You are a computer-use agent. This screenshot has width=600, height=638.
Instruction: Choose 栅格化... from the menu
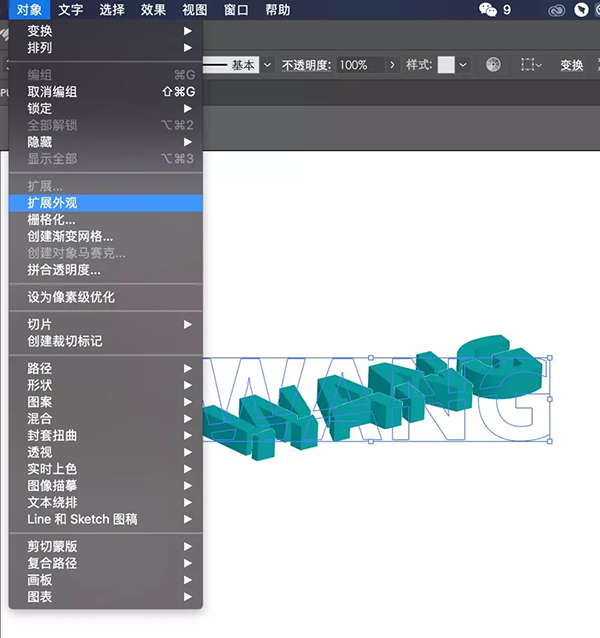(105, 220)
